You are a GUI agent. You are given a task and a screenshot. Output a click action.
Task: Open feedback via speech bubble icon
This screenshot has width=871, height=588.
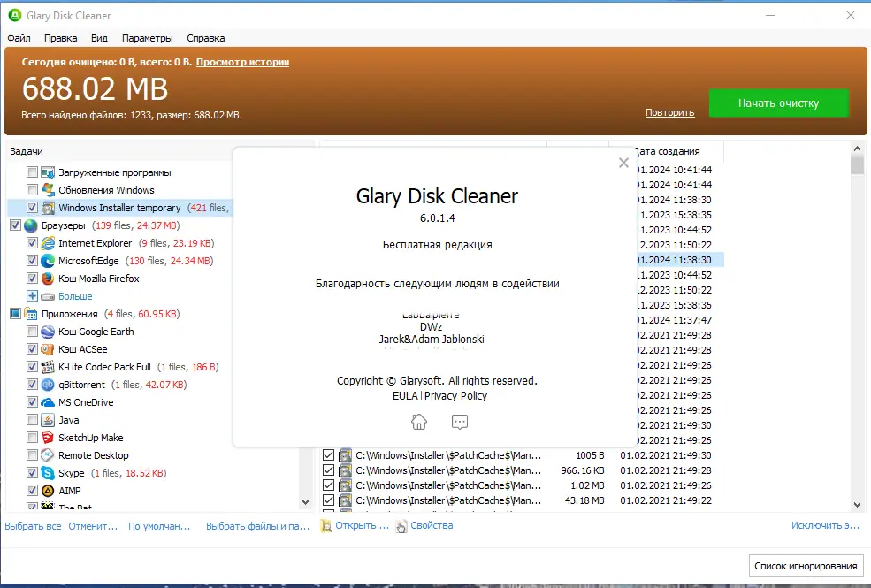pos(460,422)
